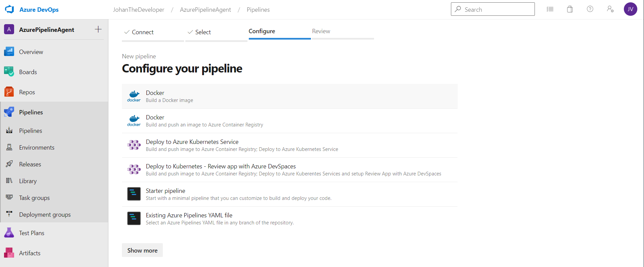This screenshot has width=644, height=267.
Task: Click the Docker icon for Build a Docker image
Action: point(134,96)
